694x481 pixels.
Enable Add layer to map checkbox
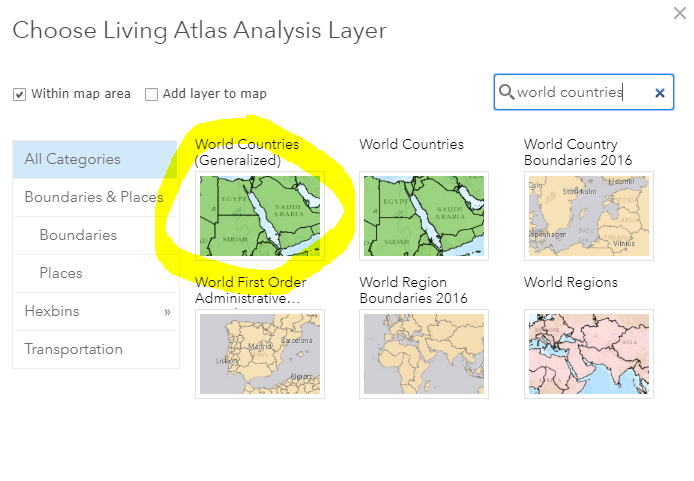151,94
